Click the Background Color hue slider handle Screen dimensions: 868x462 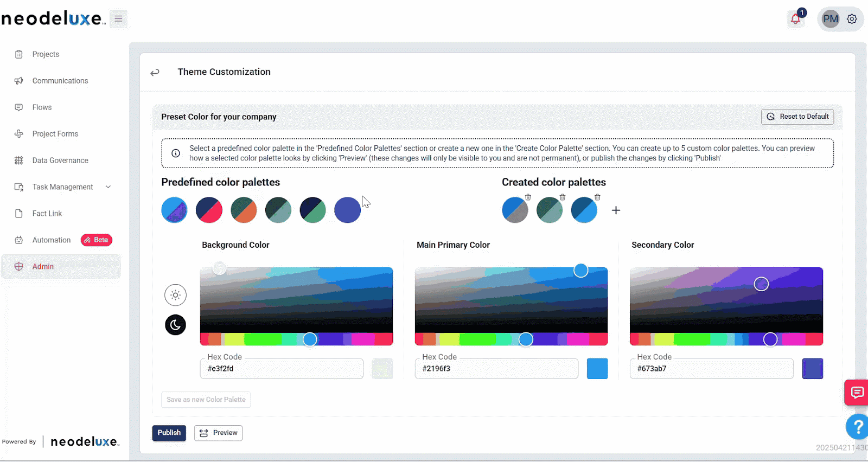coord(310,339)
